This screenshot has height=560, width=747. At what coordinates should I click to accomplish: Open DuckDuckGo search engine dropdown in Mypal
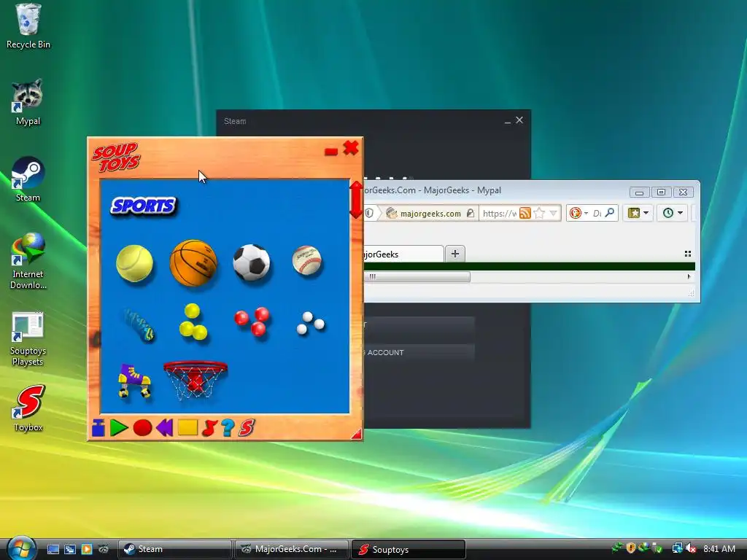[x=578, y=213]
